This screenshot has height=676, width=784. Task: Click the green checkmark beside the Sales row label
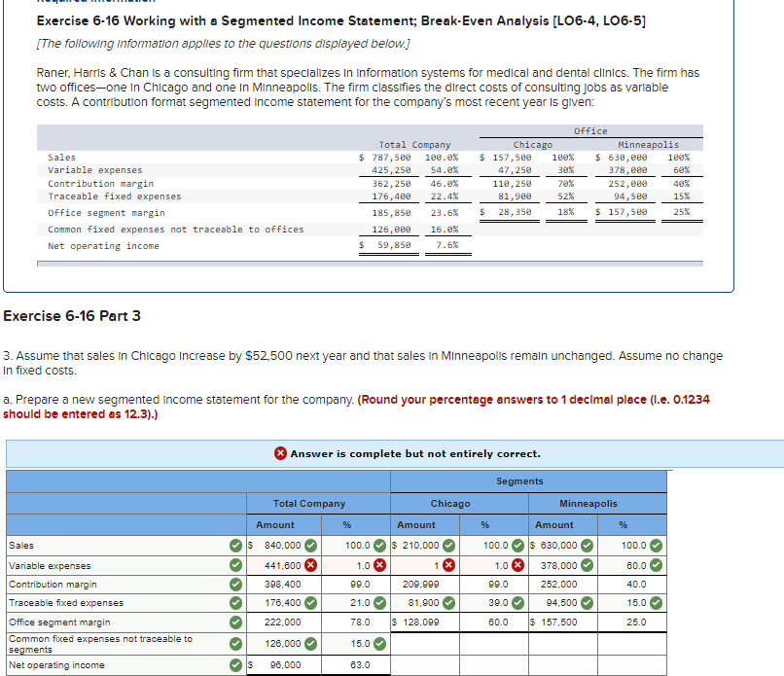click(235, 544)
